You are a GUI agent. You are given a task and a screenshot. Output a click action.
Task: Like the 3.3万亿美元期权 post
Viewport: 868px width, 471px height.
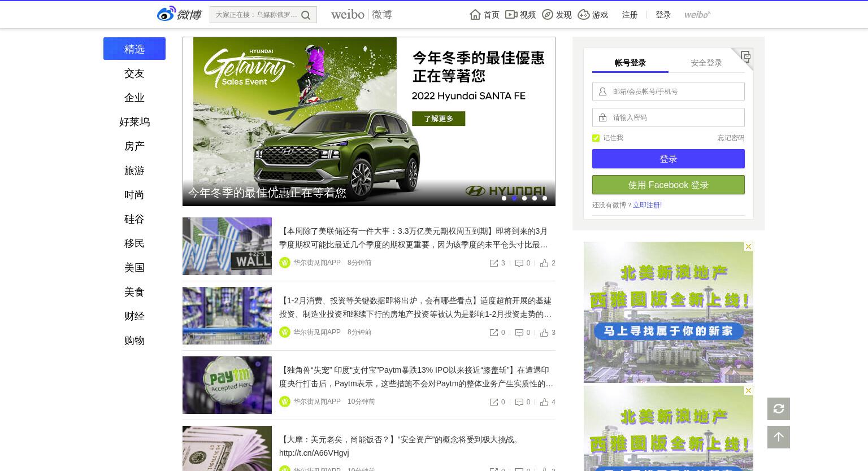(544, 263)
